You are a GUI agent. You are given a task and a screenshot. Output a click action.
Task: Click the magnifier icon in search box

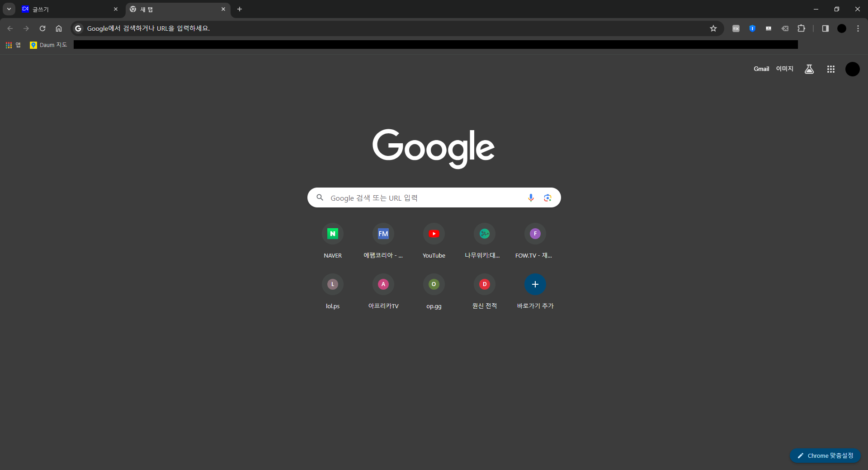(320, 197)
